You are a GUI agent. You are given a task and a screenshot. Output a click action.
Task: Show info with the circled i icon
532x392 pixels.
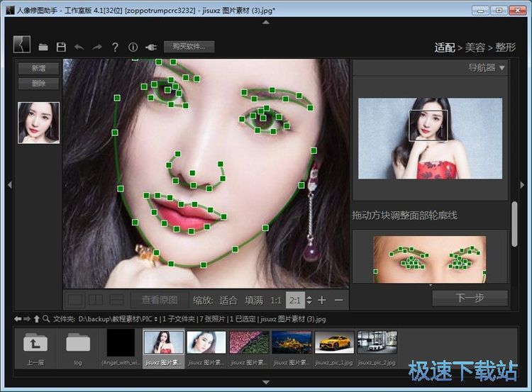pyautogui.click(x=133, y=47)
